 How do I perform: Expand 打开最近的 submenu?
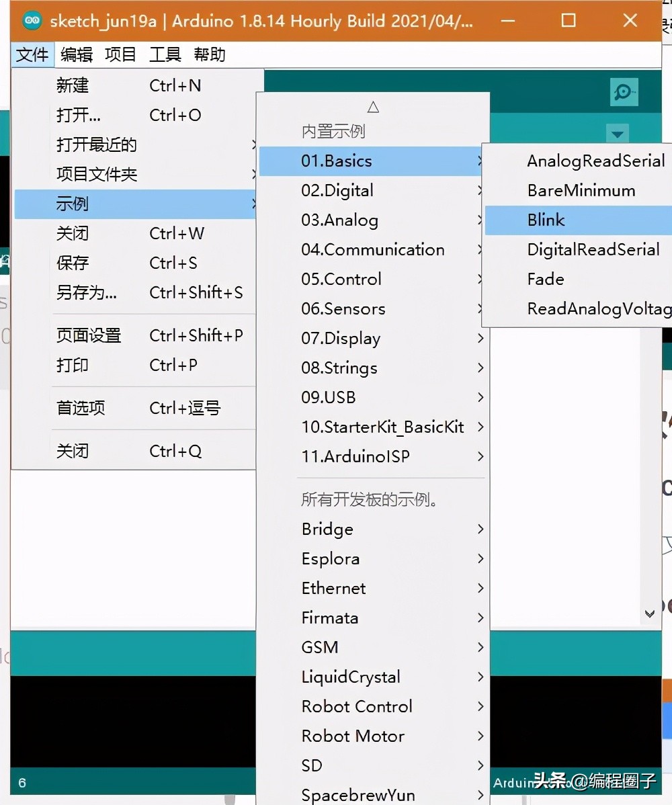tap(135, 144)
